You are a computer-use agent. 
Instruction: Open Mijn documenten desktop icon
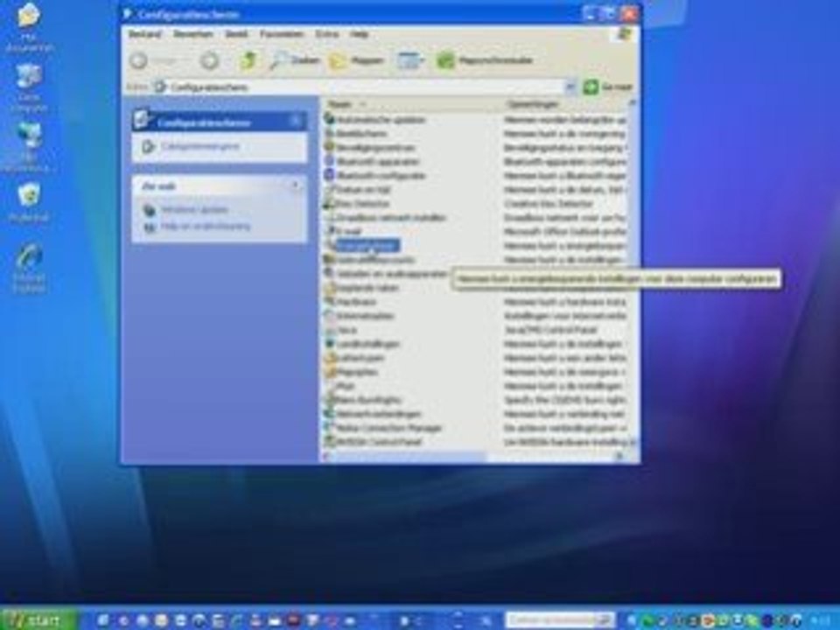[x=29, y=28]
